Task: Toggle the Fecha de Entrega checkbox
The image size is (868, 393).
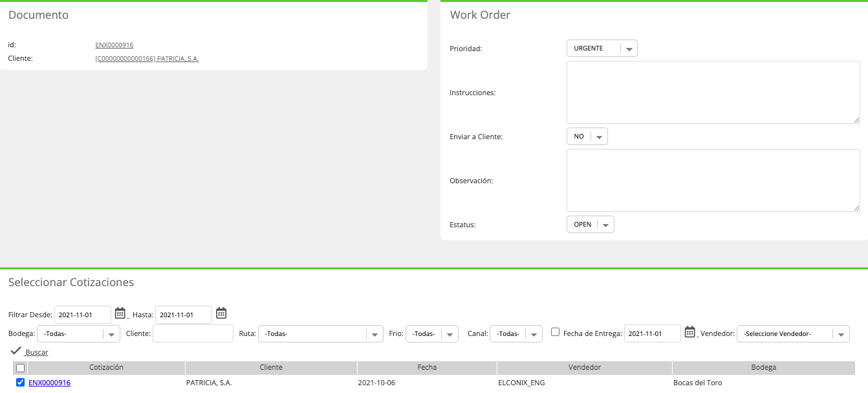Action: (555, 332)
